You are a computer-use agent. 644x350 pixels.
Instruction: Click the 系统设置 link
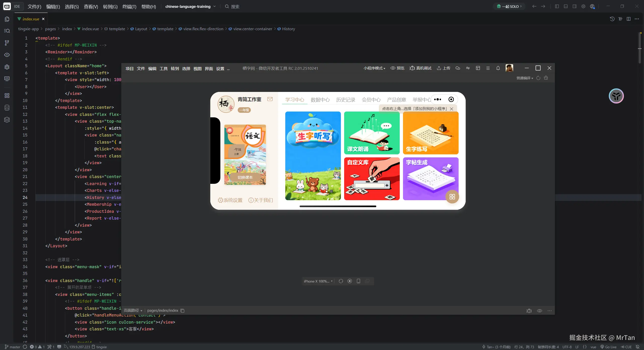pos(230,200)
